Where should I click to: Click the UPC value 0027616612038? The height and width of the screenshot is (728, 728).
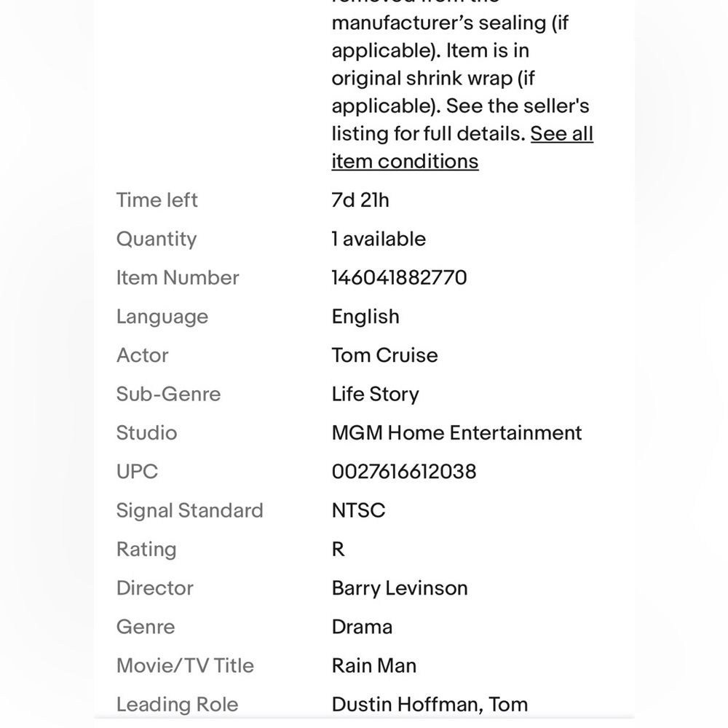click(x=404, y=471)
